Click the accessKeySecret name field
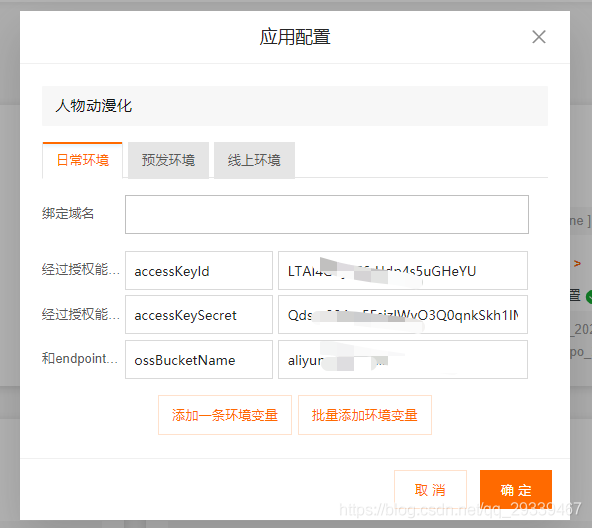The image size is (592, 528). tap(199, 315)
